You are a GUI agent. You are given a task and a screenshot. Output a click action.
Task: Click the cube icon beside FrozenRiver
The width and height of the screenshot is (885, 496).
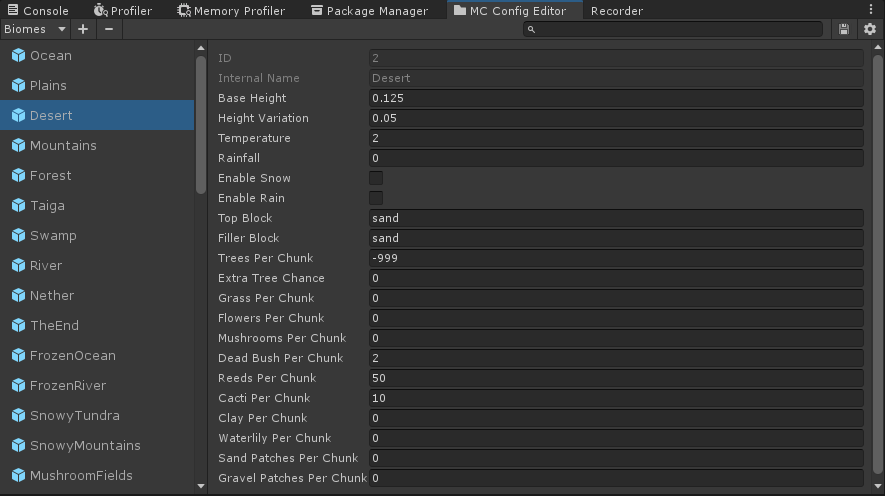pyautogui.click(x=19, y=385)
